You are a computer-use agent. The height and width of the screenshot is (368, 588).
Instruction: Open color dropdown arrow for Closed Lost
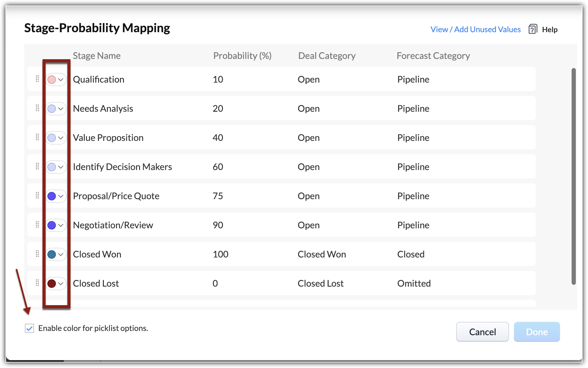[61, 284]
